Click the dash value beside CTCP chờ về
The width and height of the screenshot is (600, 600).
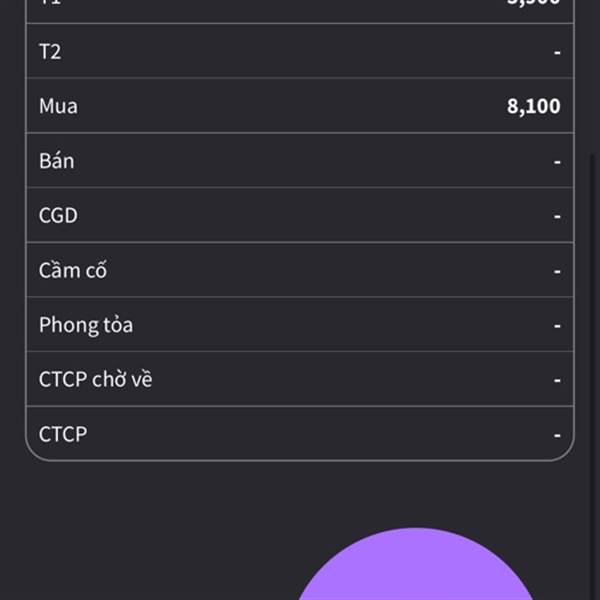coord(557,380)
